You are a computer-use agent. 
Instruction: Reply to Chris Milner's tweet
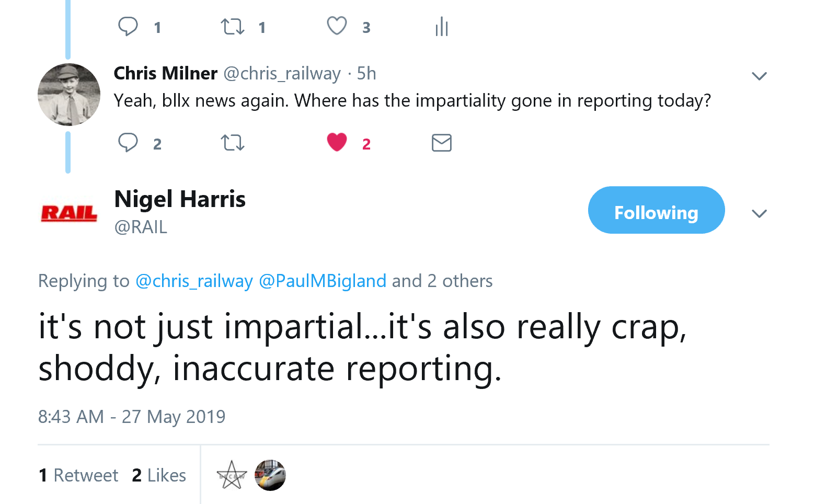[x=128, y=143]
